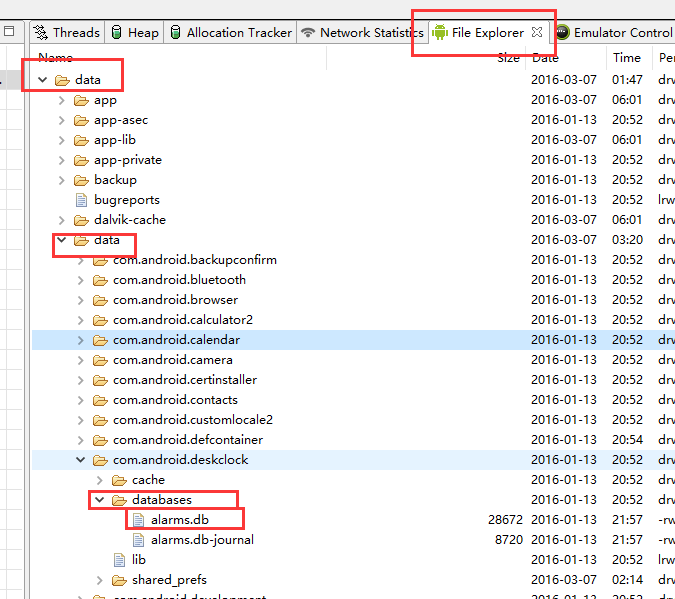This screenshot has height=599, width=675.
Task: Expand the dalvik-cache folder
Action: click(x=62, y=220)
